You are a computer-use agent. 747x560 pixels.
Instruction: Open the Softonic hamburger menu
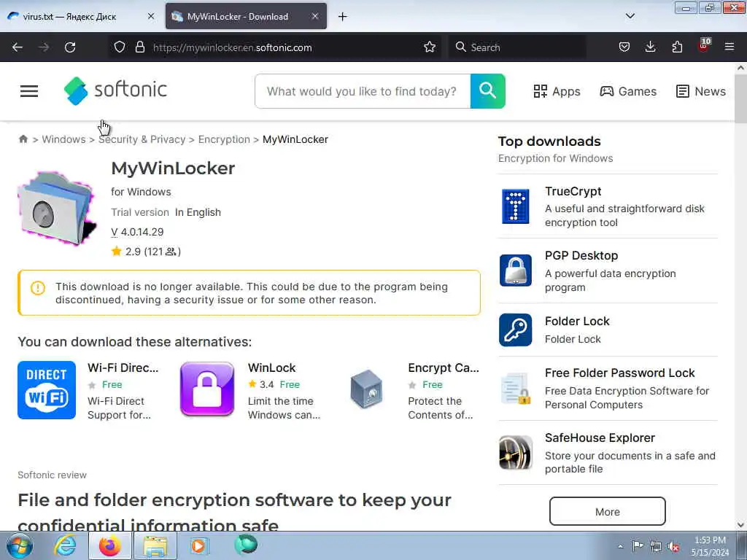pos(29,91)
